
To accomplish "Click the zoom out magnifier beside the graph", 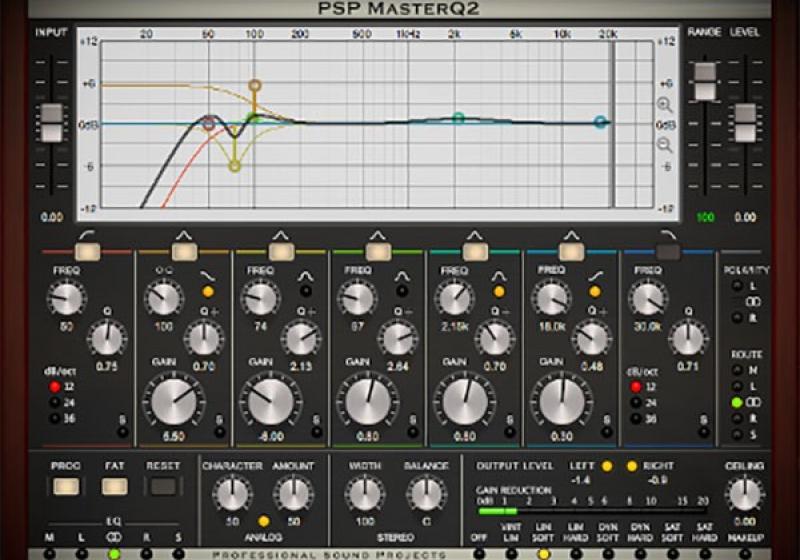I will (x=665, y=144).
